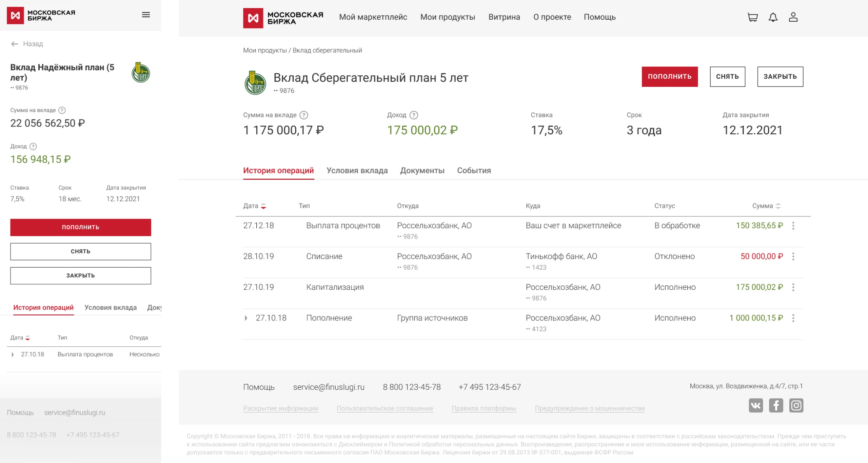The height and width of the screenshot is (463, 868).
Task: Click help icon next to desktop Сумма на вкладе
Action: [304, 115]
